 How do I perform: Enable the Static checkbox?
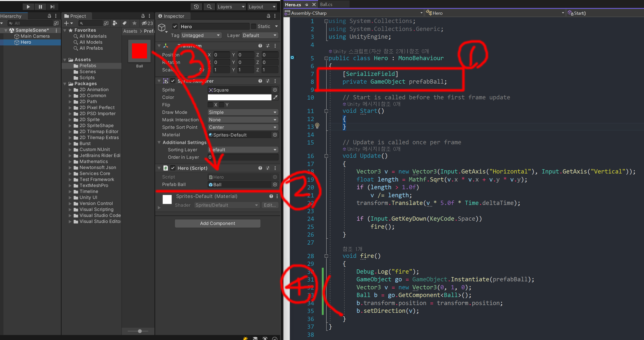pos(254,26)
